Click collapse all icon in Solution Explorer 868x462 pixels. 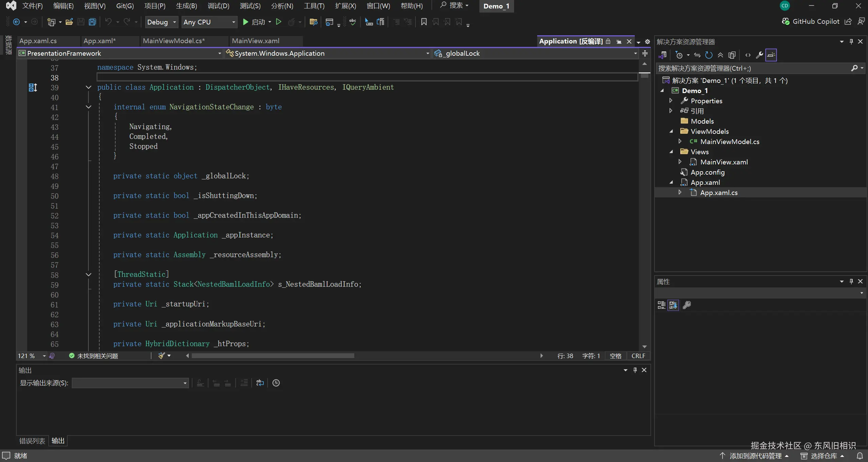[720, 55]
